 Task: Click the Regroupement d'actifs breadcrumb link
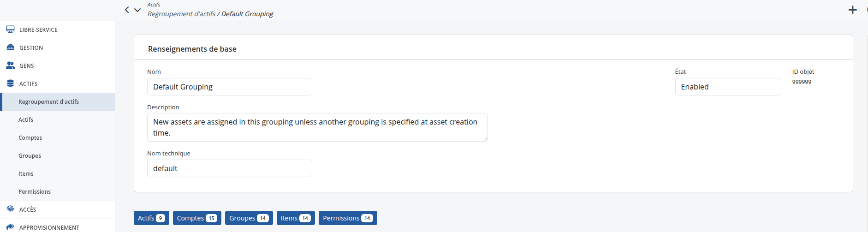click(181, 14)
